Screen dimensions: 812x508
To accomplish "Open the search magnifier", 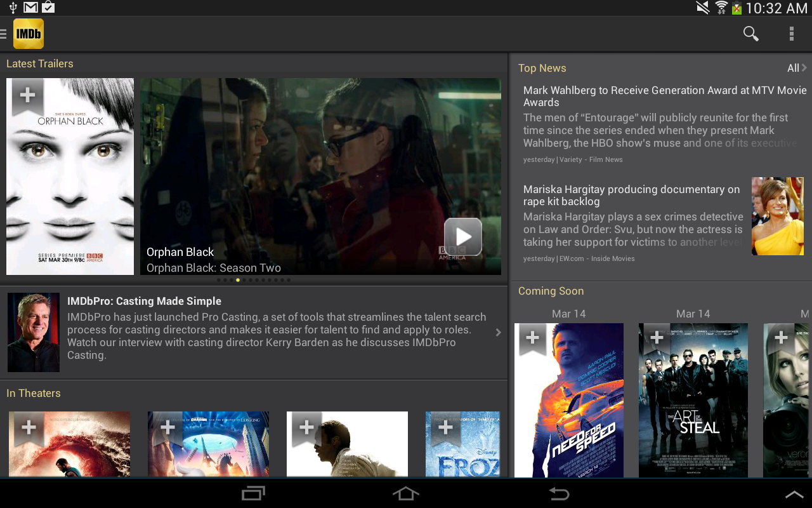I will pos(751,34).
